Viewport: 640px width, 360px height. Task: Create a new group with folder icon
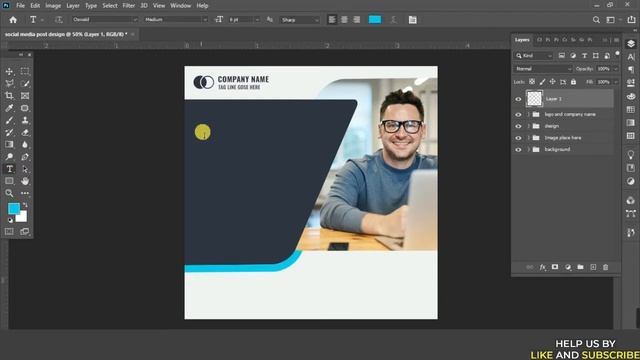click(580, 267)
